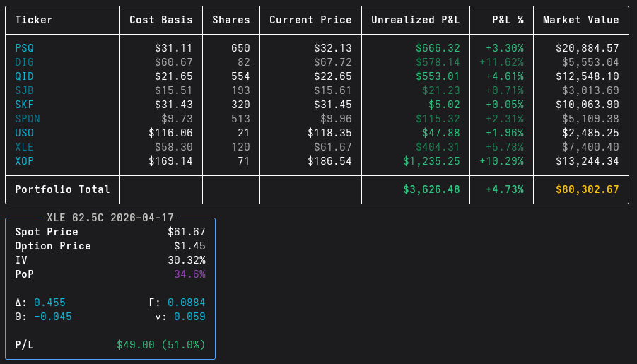Click PSQ unrealized P&L $666.32
637x364 pixels.
(438, 48)
